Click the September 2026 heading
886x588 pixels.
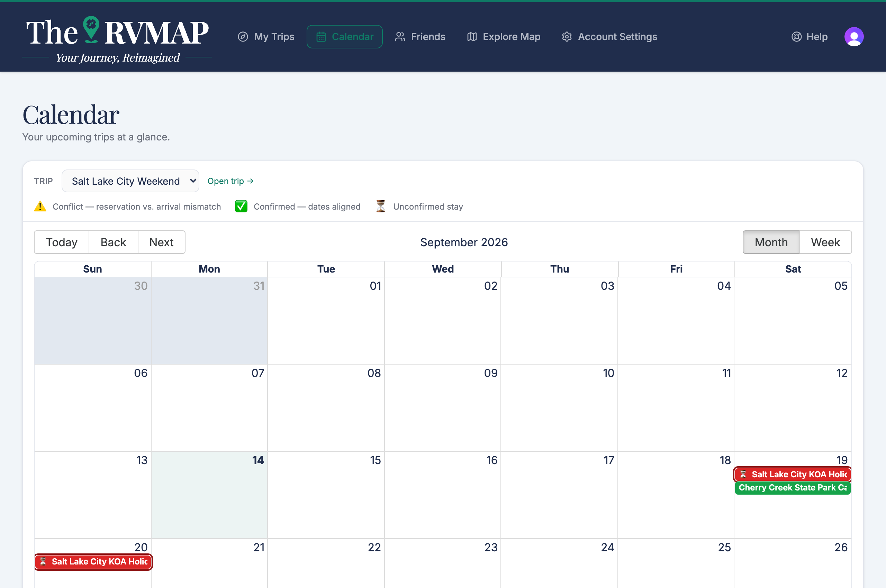point(464,242)
